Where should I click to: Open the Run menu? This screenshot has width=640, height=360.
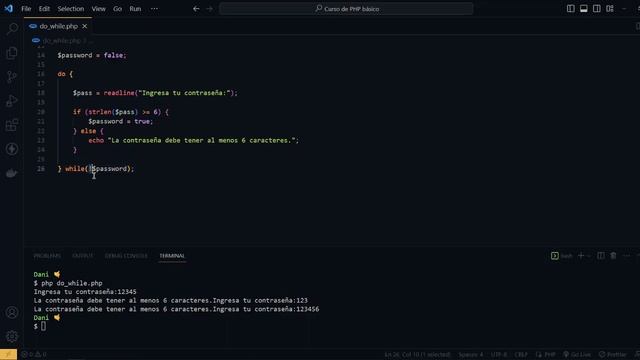point(135,9)
